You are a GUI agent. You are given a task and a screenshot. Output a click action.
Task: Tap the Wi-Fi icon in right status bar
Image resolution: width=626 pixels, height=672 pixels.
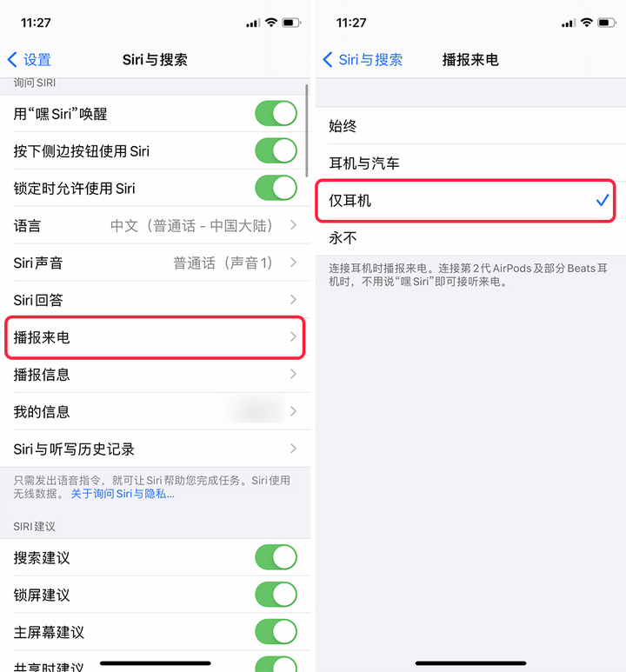[587, 23]
